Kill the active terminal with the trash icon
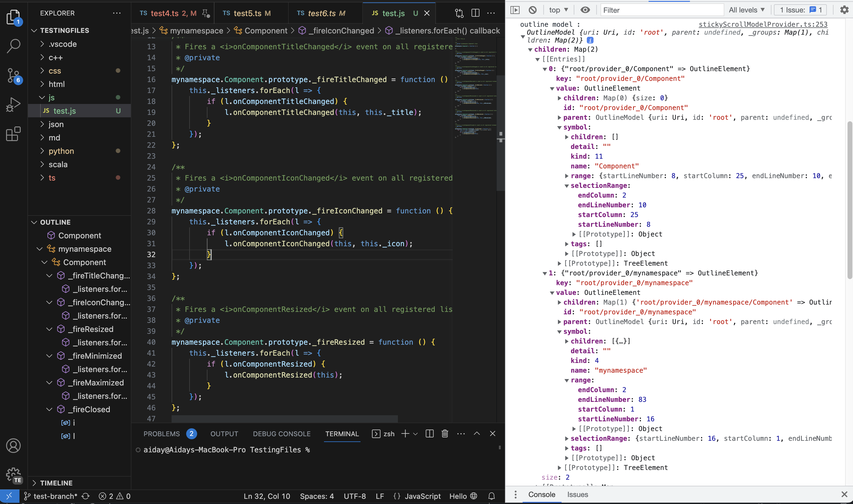 (x=444, y=434)
